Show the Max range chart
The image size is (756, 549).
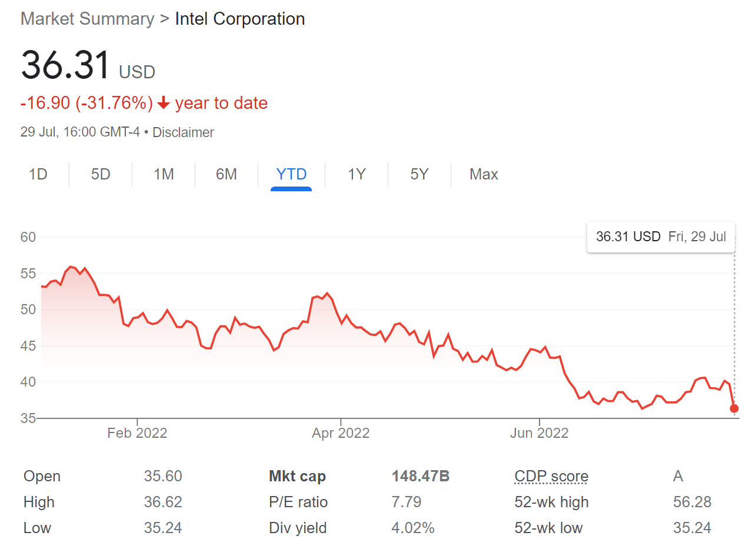coord(484,175)
